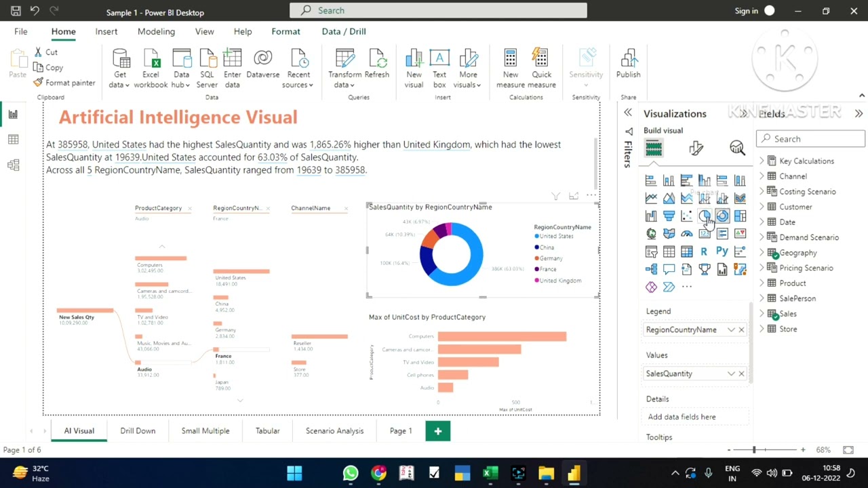The width and height of the screenshot is (868, 488).
Task: Open SalesQuantity values field dropdown arrow
Action: [731, 374]
